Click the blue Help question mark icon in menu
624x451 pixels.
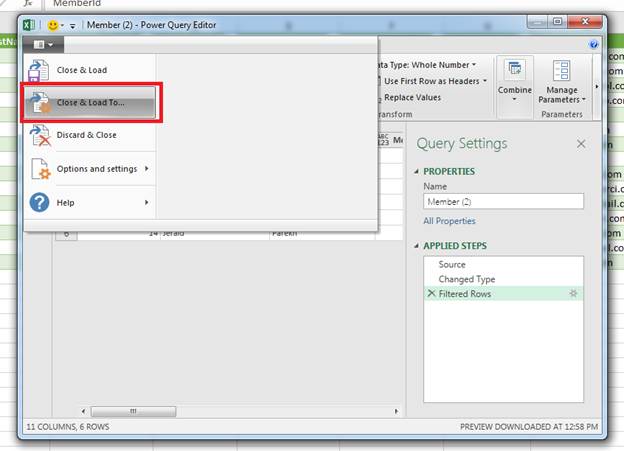pyautogui.click(x=39, y=203)
